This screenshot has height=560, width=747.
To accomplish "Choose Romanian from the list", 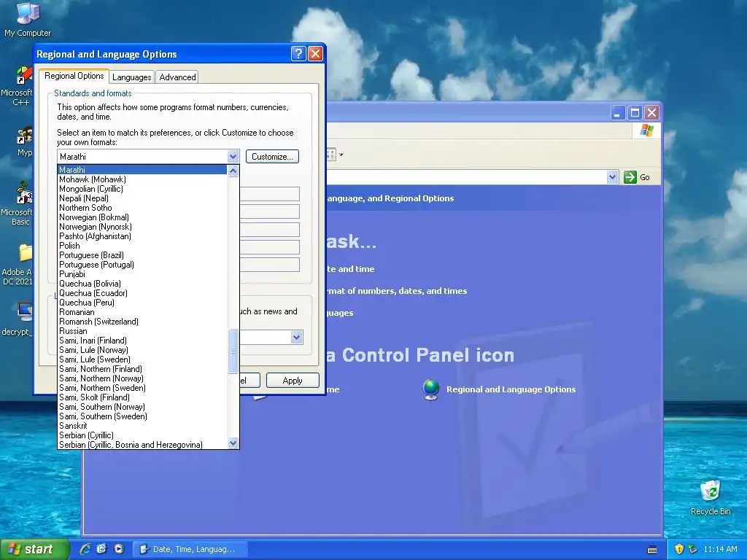I will click(x=142, y=312).
